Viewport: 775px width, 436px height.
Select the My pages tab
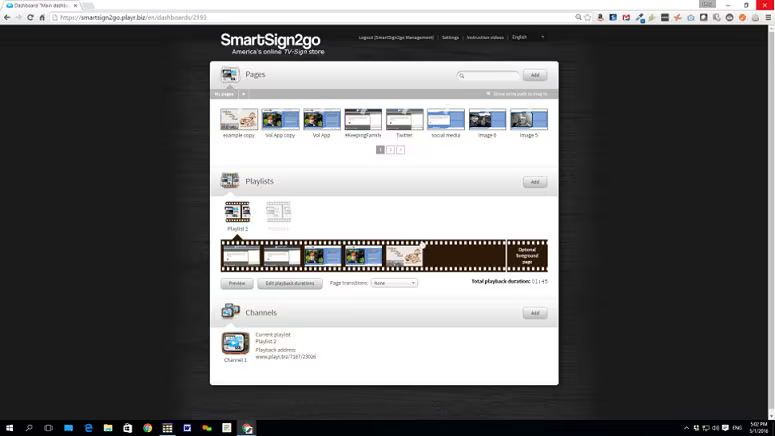click(224, 94)
